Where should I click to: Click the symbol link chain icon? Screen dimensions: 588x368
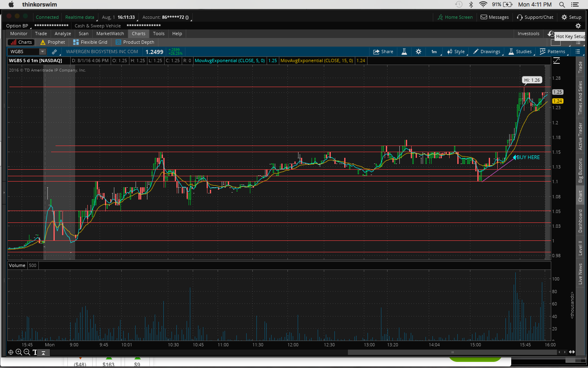54,52
